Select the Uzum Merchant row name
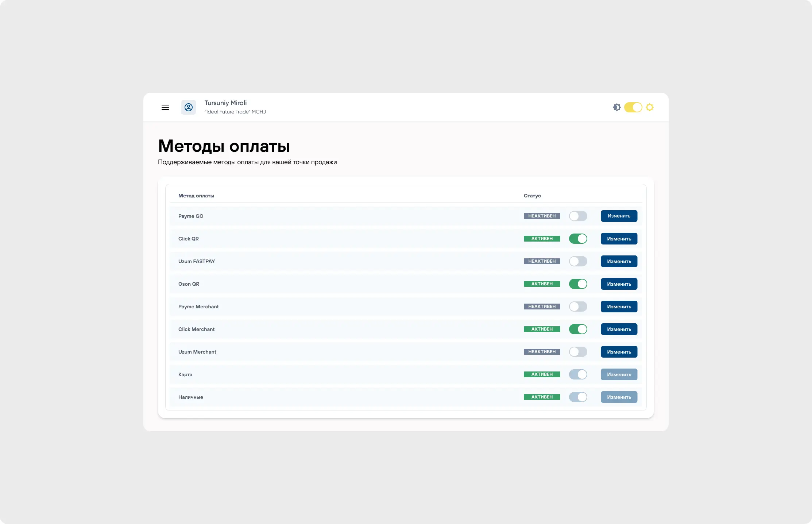812x524 pixels. pos(197,352)
